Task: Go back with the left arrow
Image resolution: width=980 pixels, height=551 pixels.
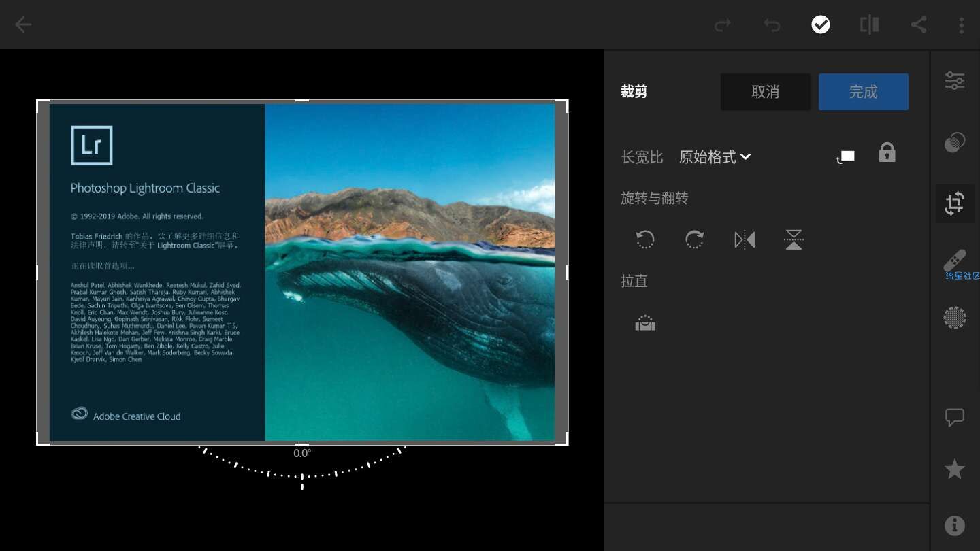Action: 23,25
